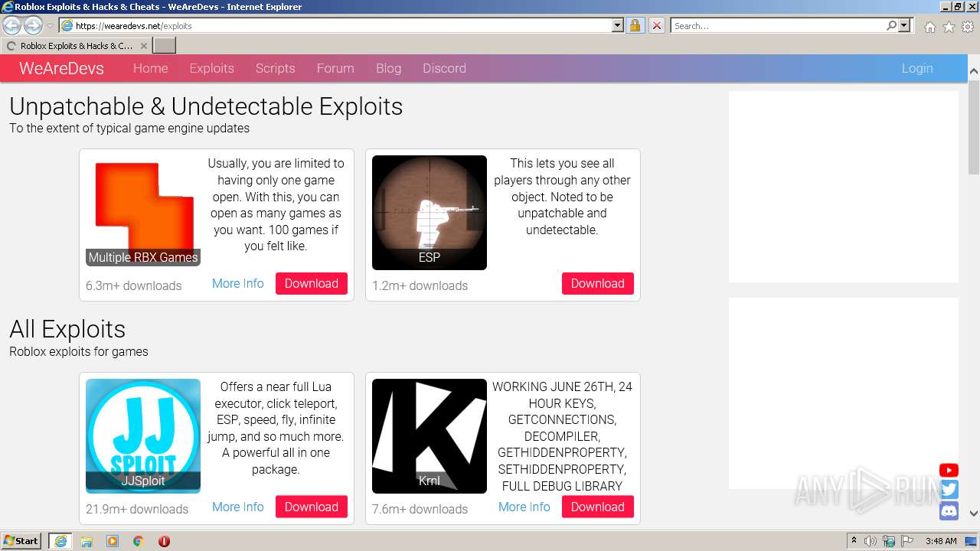This screenshot has height=551, width=980.
Task: Click the JJSploit logo thumbnail
Action: (x=143, y=436)
